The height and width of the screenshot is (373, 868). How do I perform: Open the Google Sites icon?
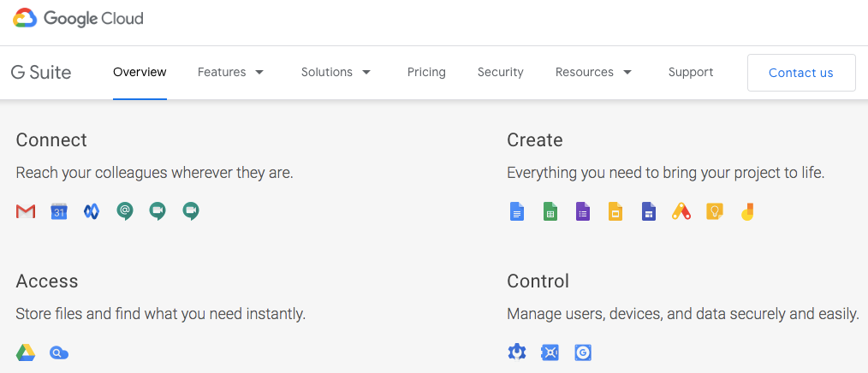click(649, 211)
